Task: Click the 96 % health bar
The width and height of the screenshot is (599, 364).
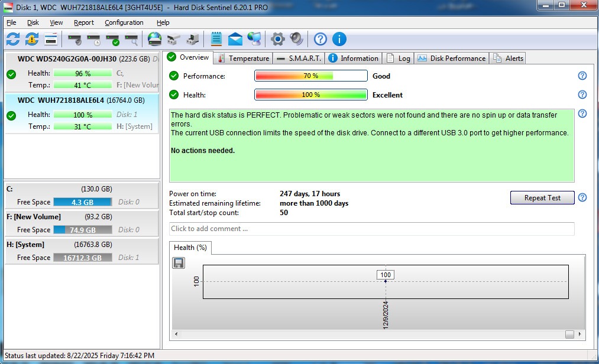Action: (83, 73)
